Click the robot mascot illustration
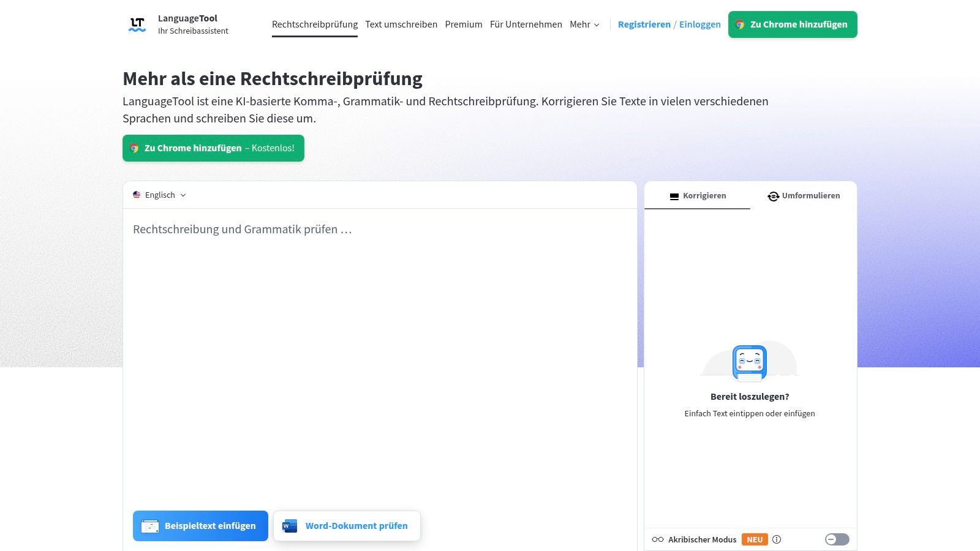980x551 pixels. (x=750, y=362)
